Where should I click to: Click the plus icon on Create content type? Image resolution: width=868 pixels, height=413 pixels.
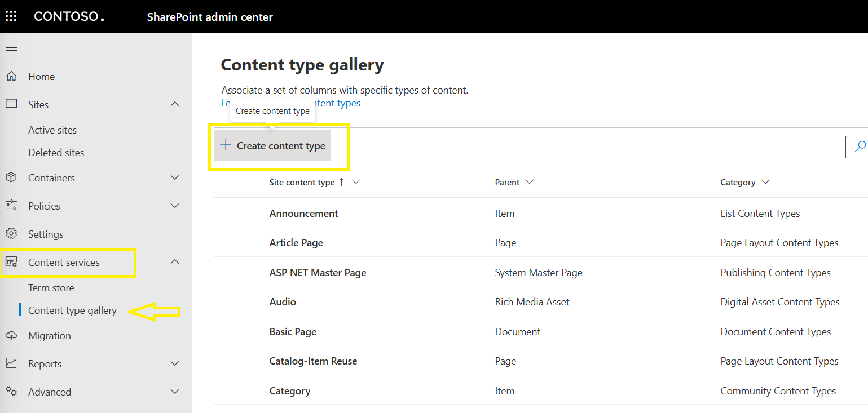click(226, 145)
